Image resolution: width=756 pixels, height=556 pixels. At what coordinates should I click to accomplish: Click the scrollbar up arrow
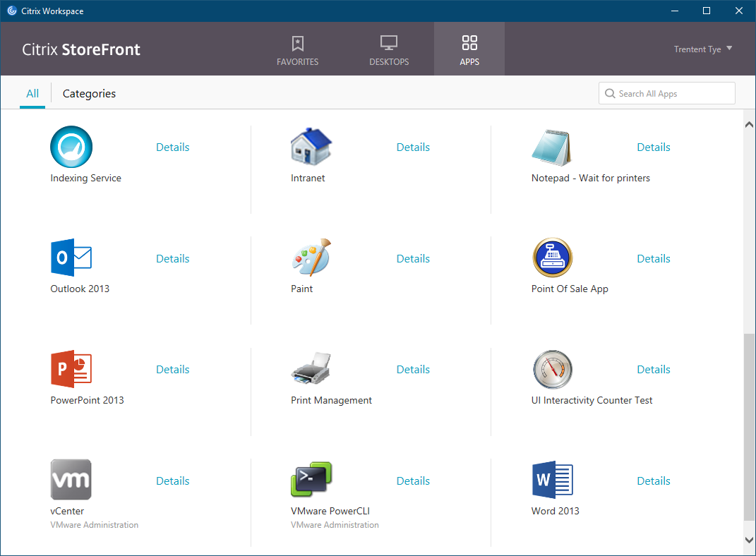(749, 125)
